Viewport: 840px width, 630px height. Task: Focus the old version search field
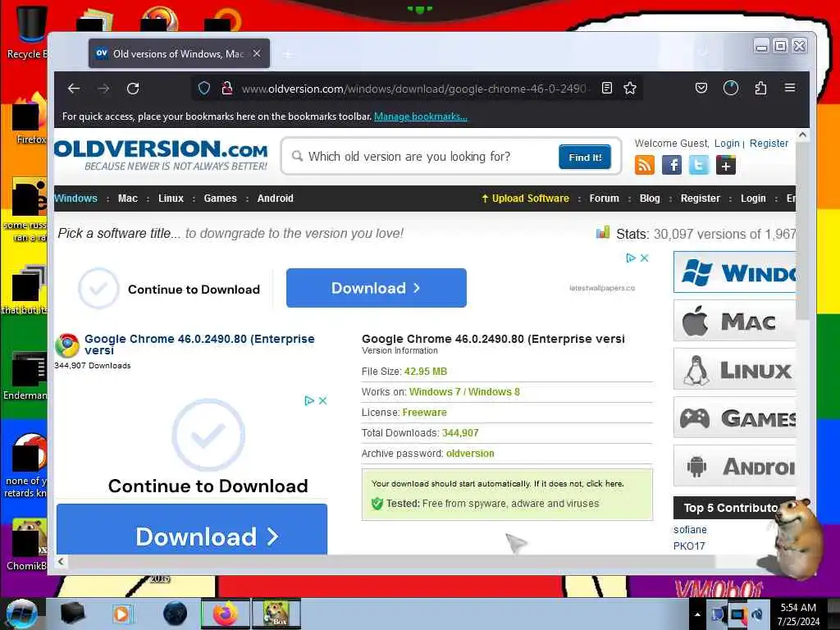(423, 157)
